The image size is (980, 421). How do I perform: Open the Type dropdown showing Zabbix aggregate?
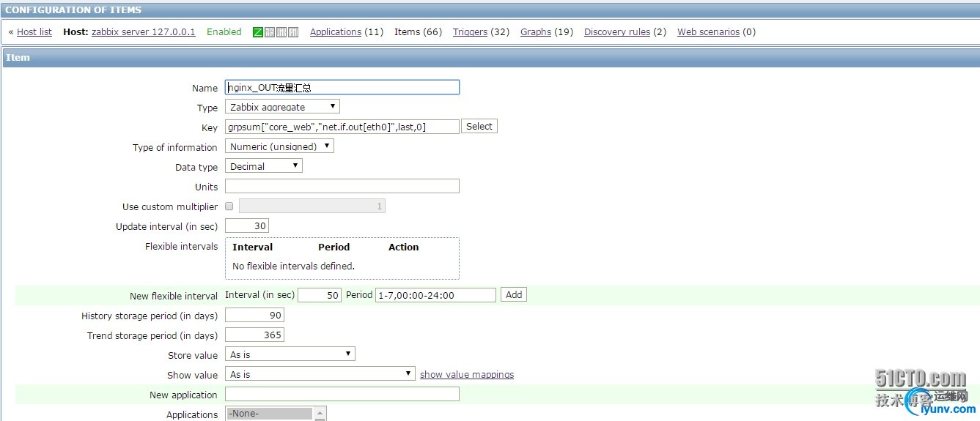click(282, 107)
